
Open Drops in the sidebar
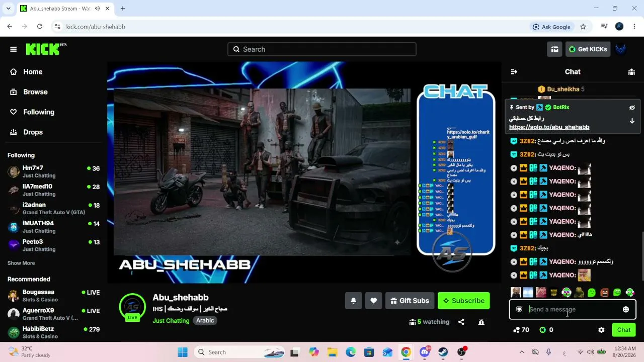(33, 132)
